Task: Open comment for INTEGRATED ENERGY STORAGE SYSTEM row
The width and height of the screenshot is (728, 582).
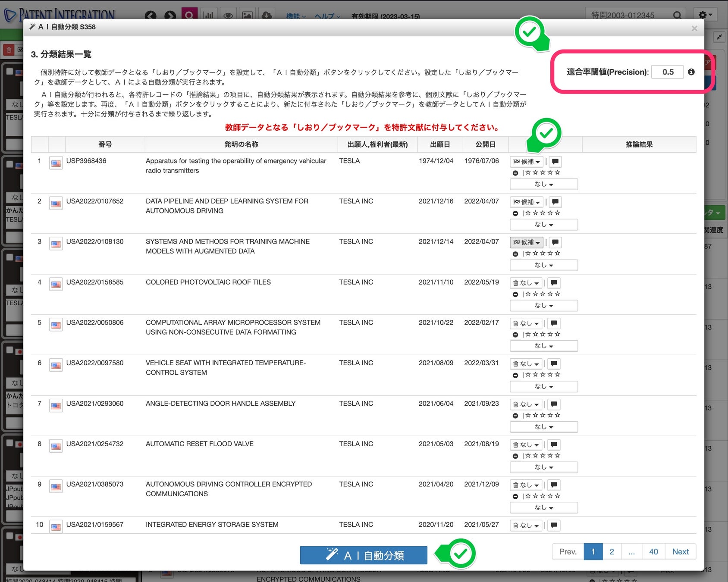Action: point(554,526)
